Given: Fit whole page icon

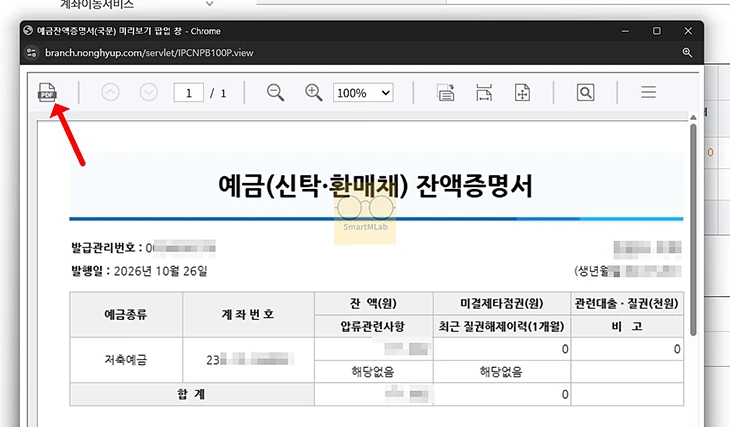Looking at the screenshot, I should (x=522, y=93).
